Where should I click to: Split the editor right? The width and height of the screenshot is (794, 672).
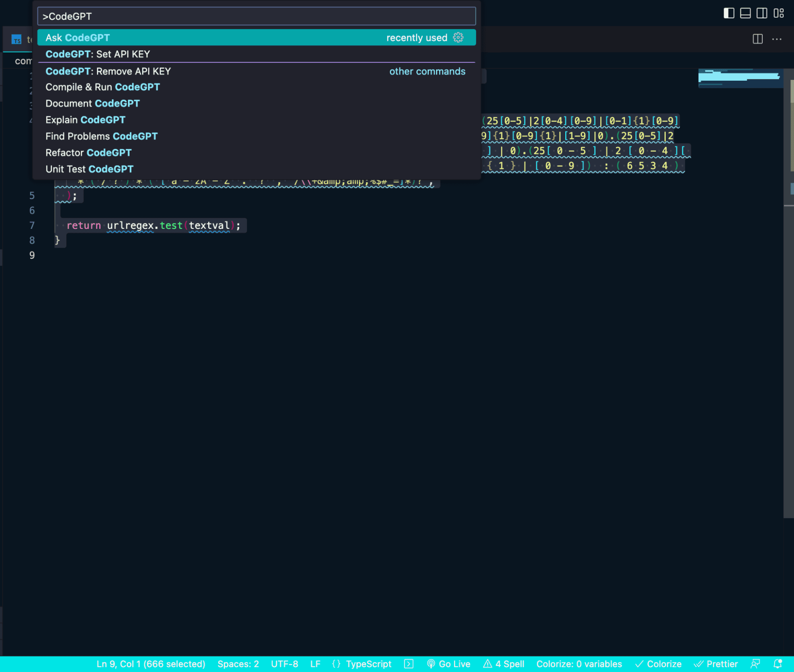(x=757, y=39)
